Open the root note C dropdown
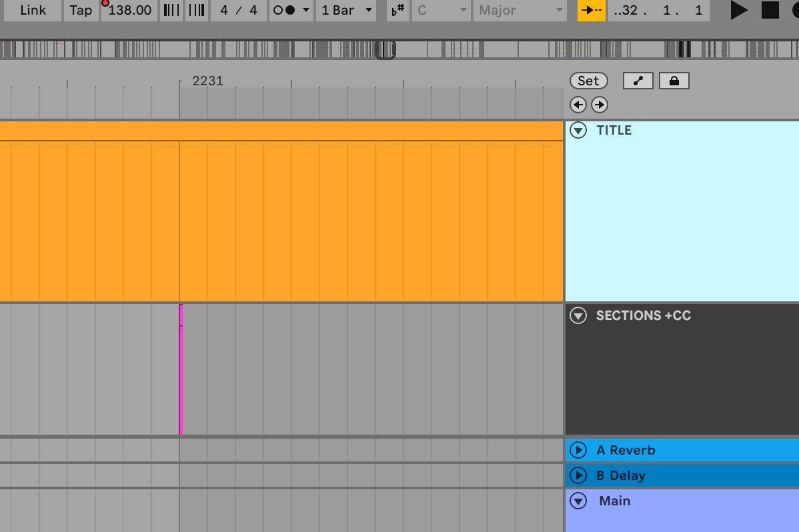This screenshot has width=799, height=532. 442,10
